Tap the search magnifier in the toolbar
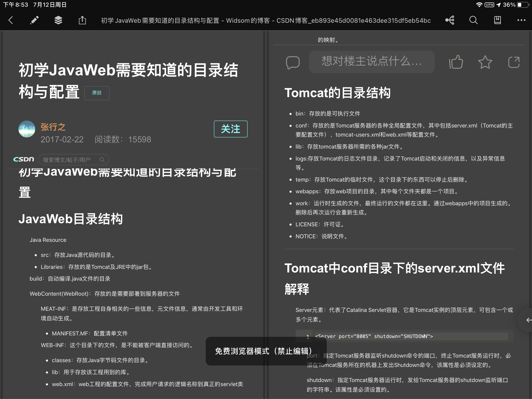This screenshot has height=399, width=532. 473,20
